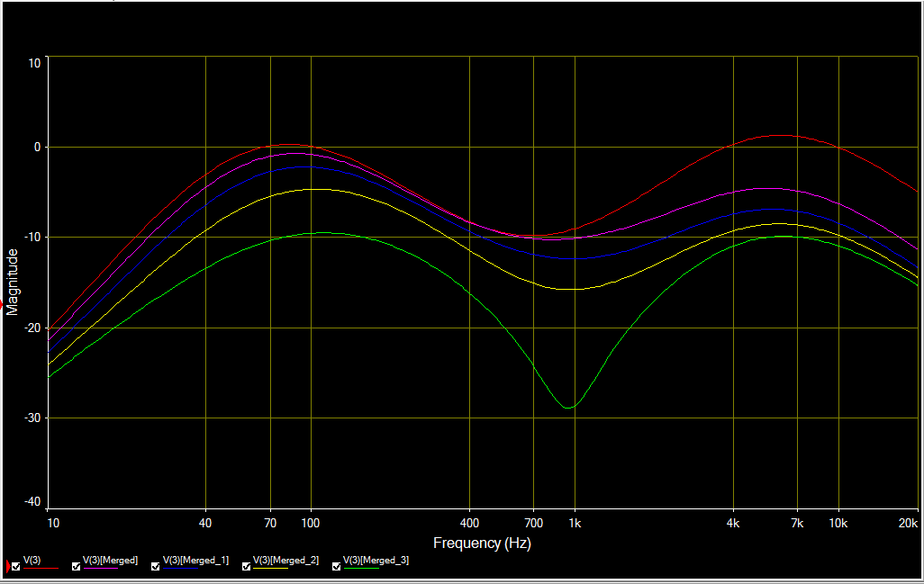Click the 700 frequency axis label
The image size is (924, 584).
click(533, 523)
